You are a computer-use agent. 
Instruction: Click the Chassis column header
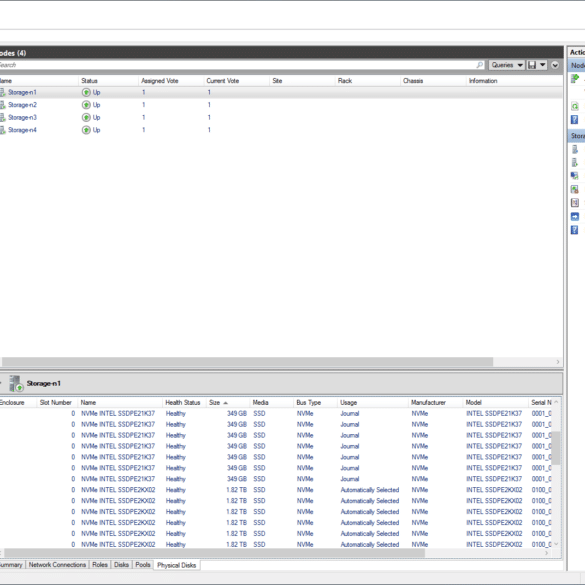tap(433, 81)
